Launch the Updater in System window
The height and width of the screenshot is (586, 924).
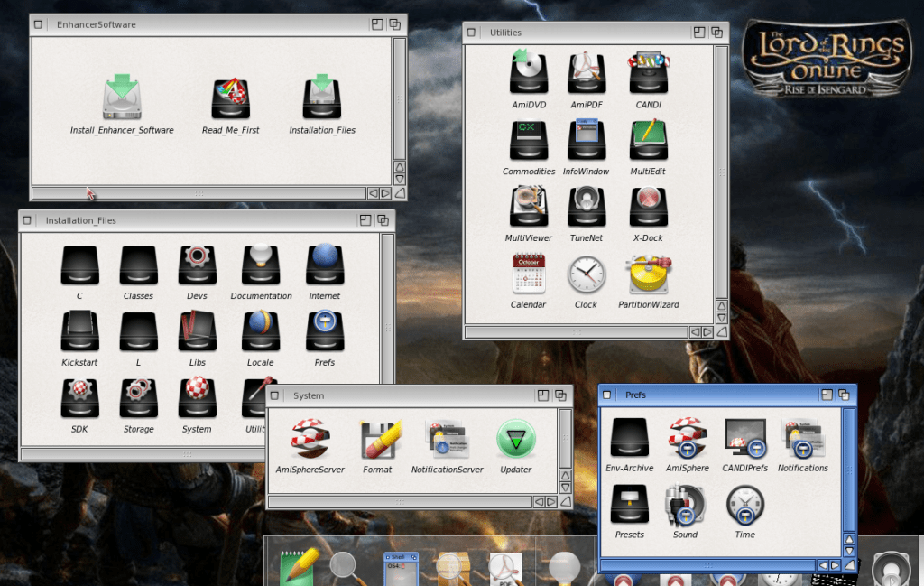tap(516, 440)
